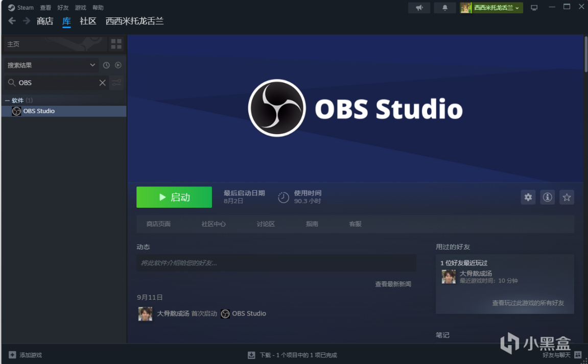The width and height of the screenshot is (588, 364).
Task: Click 查看玩过此游戏的所有好友 link
Action: click(528, 303)
